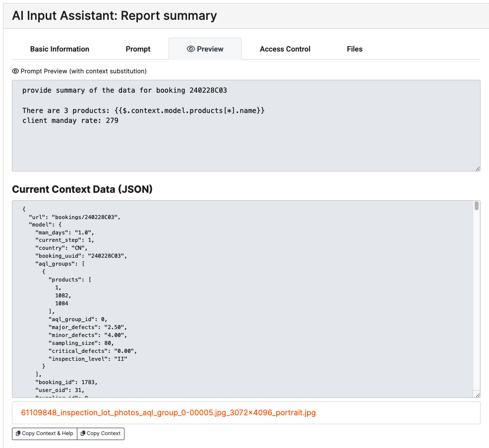Open the Files tab

click(x=355, y=49)
